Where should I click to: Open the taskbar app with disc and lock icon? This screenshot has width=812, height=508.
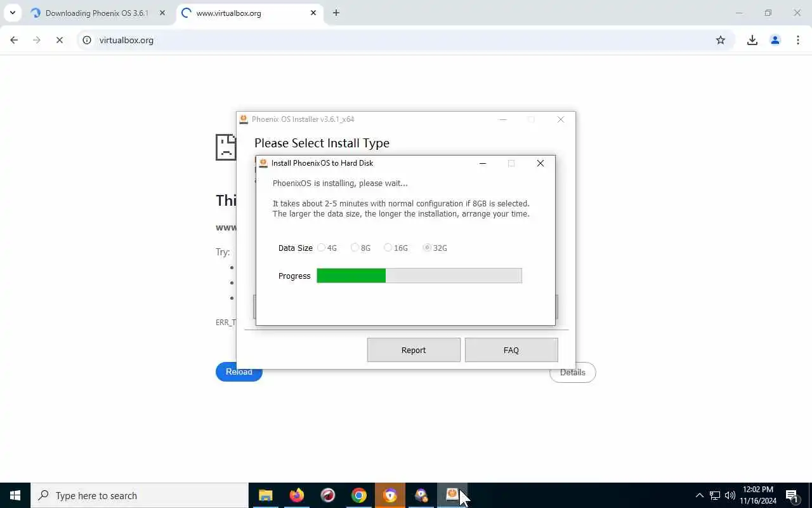pyautogui.click(x=421, y=495)
